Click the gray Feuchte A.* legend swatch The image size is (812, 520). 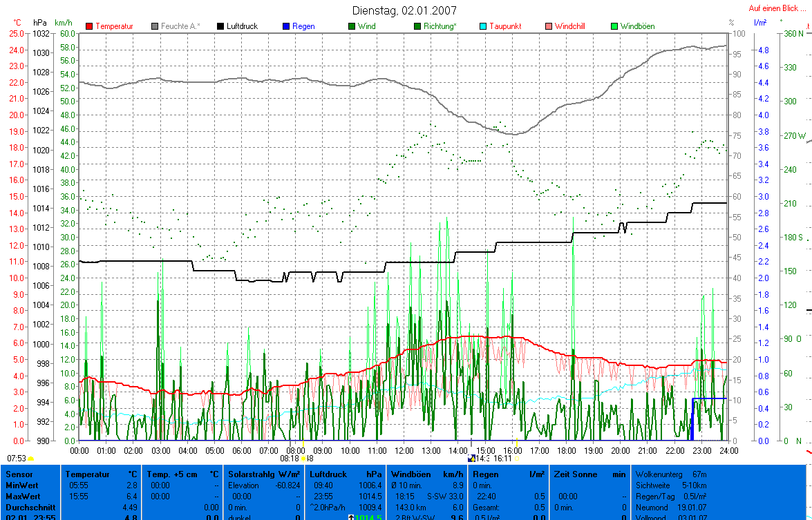pos(155,26)
